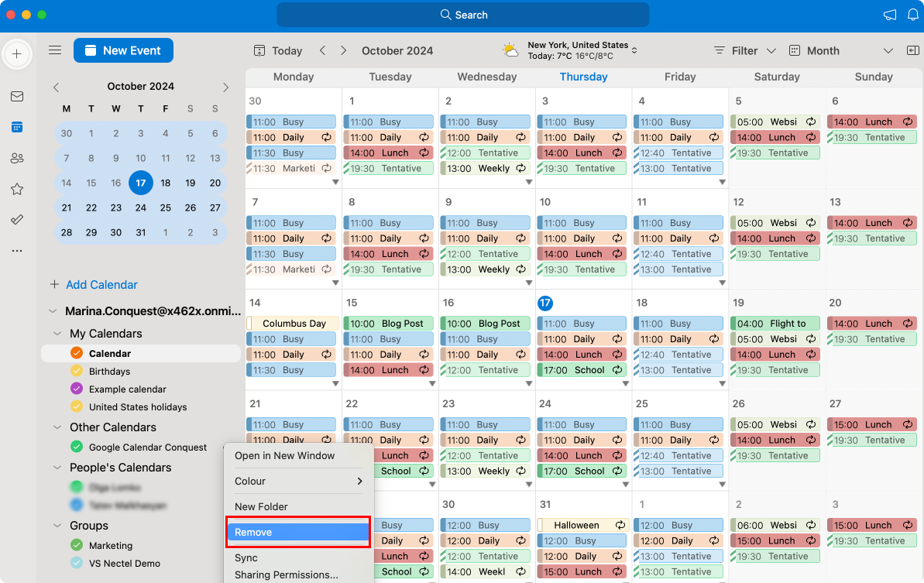This screenshot has width=924, height=583.
Task: Collapse the My Calendars section
Action: click(x=57, y=334)
